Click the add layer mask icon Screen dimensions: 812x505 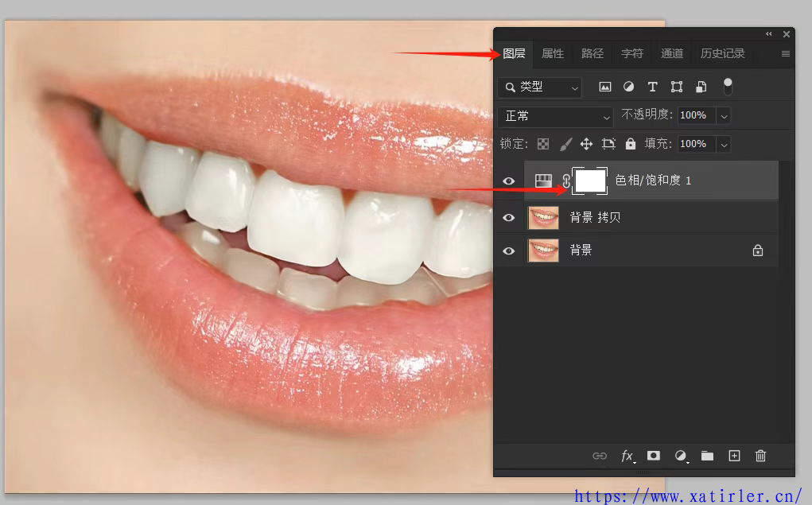click(x=653, y=456)
